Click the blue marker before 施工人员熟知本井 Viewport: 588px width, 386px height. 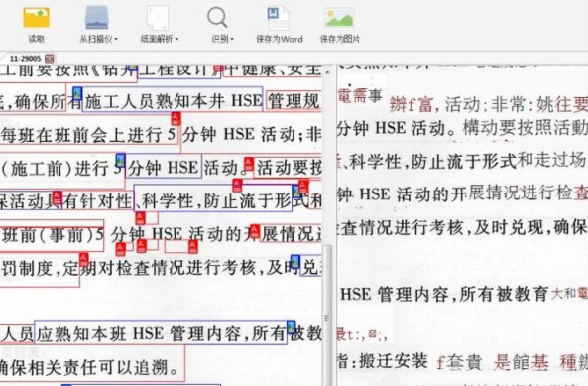(x=77, y=93)
